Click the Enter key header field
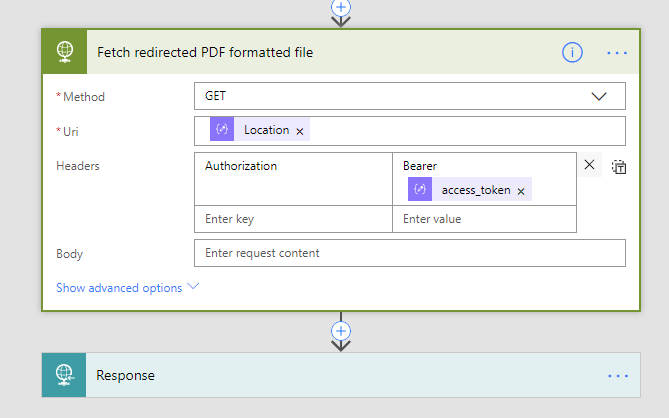Image resolution: width=669 pixels, height=418 pixels. click(293, 219)
